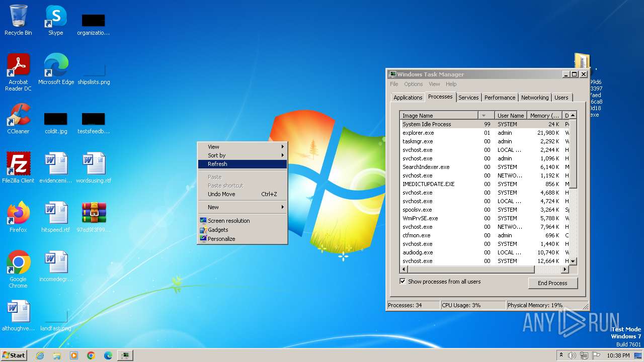Click the Action Center flag tray icon

click(x=596, y=355)
